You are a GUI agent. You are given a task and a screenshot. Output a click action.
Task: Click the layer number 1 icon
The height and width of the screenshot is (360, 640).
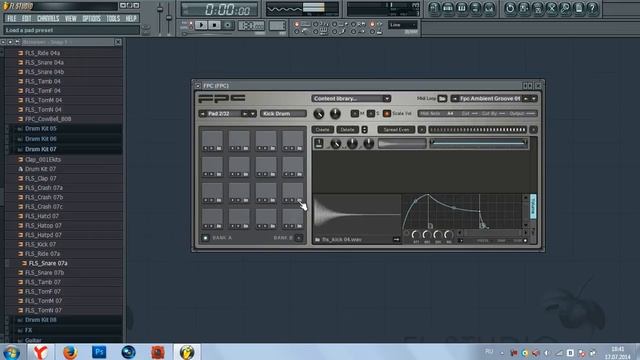coord(319,143)
